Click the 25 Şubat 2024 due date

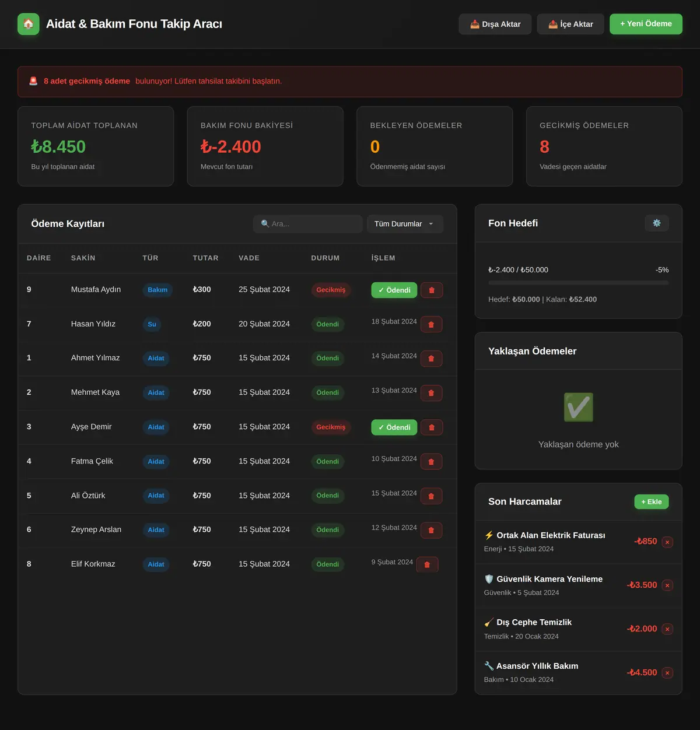264,289
